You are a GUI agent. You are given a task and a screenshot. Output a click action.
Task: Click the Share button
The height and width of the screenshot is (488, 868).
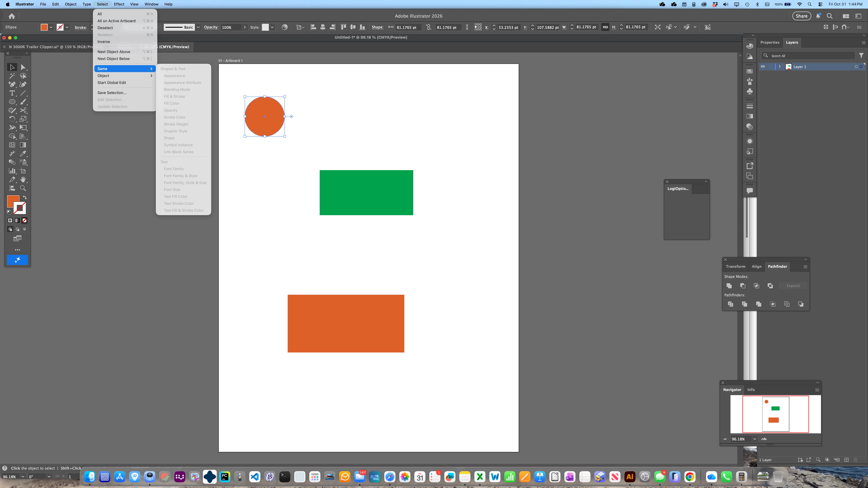pos(801,16)
